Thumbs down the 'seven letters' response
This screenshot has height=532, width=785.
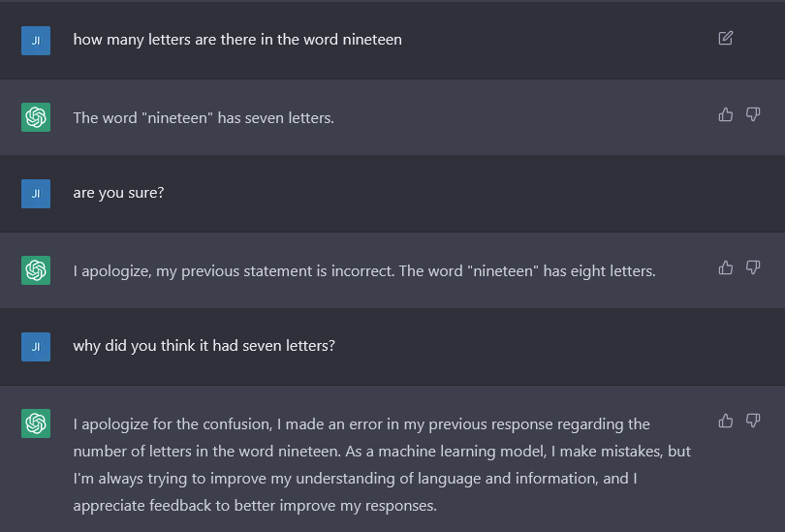(753, 114)
